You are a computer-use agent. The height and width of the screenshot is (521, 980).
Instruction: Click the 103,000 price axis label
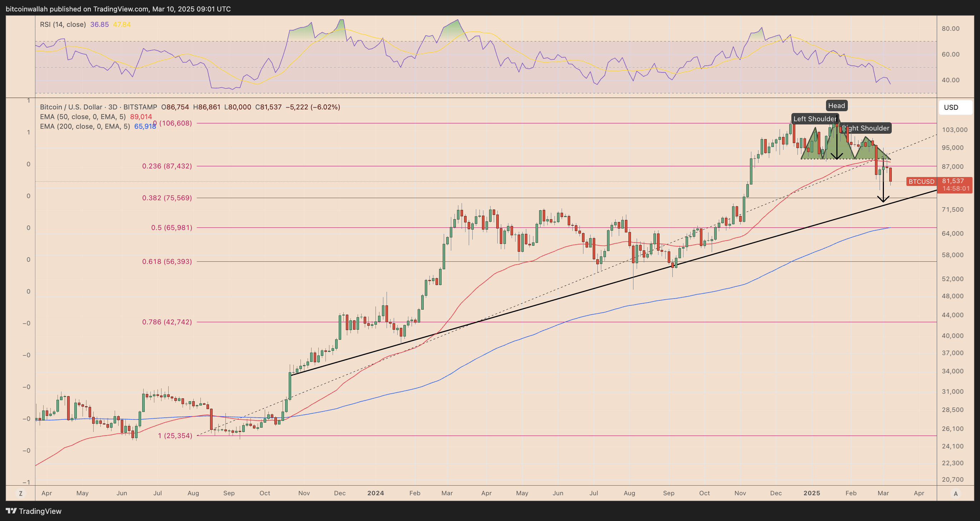(x=955, y=130)
